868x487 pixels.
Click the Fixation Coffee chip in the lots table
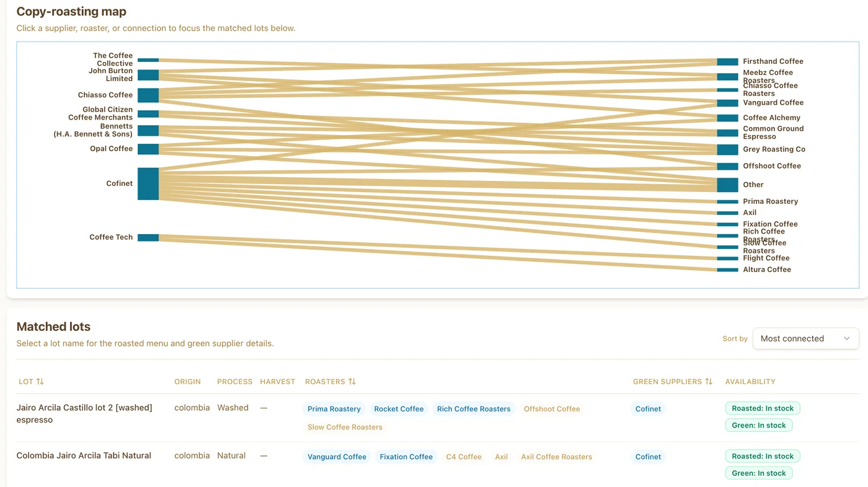406,457
